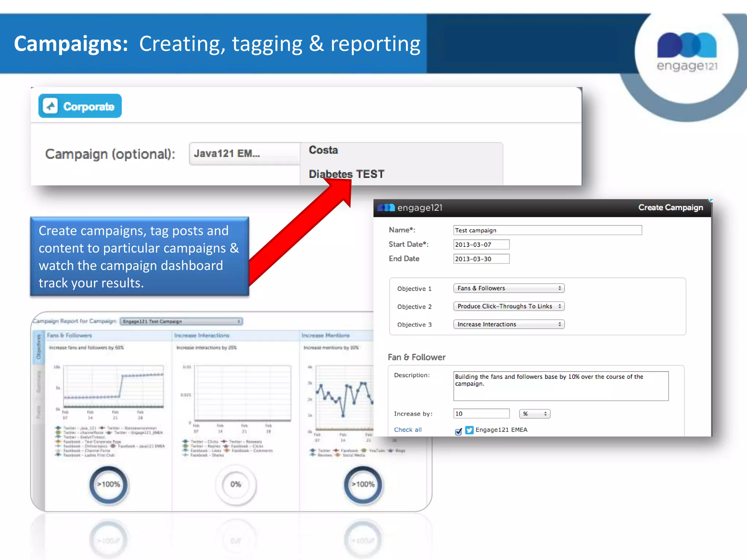Click the Corporate button
The width and height of the screenshot is (747, 560).
pos(80,106)
